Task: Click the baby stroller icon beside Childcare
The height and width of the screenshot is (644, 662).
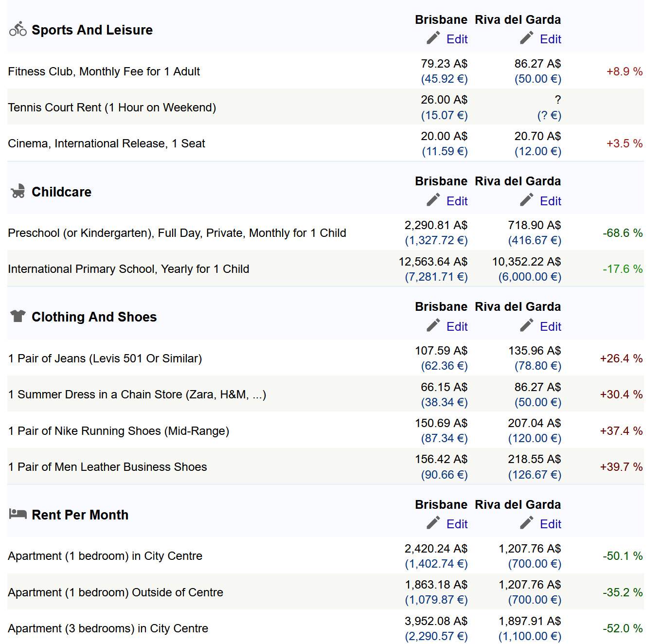Action: (x=18, y=191)
